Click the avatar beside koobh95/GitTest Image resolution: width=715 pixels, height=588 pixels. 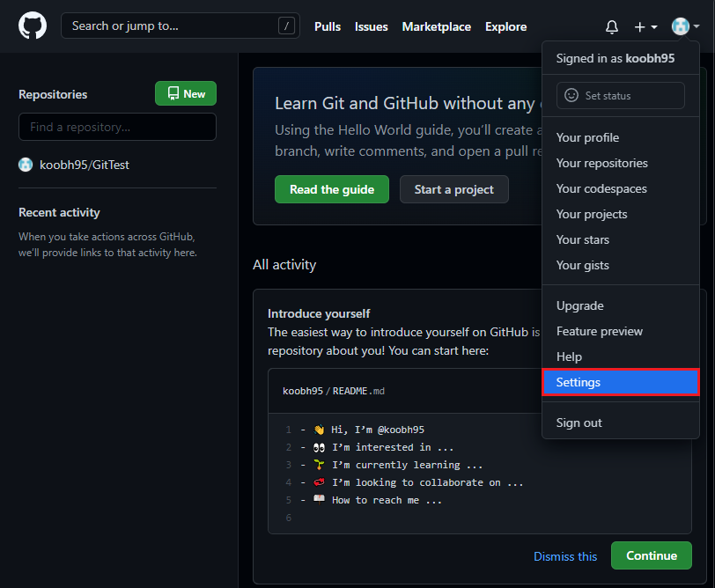pyautogui.click(x=26, y=165)
